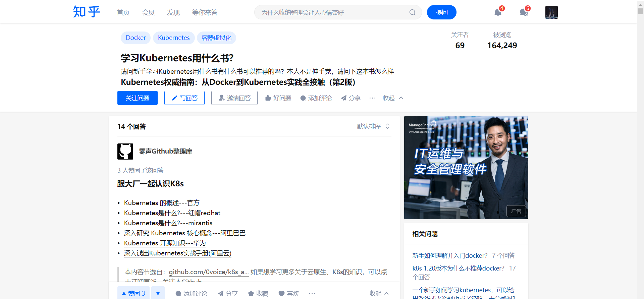Click the 好问题 thumbs-up icon
The width and height of the screenshot is (644, 299).
point(268,98)
